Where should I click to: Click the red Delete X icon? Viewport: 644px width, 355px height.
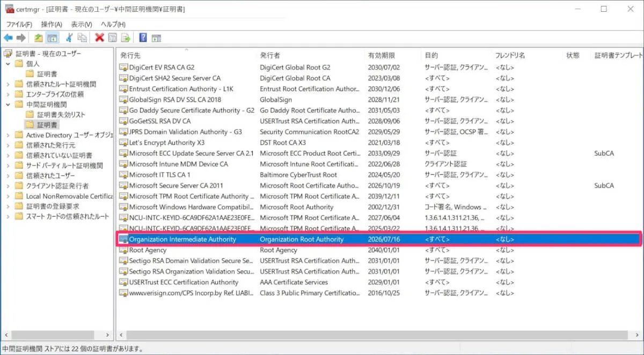coord(99,38)
